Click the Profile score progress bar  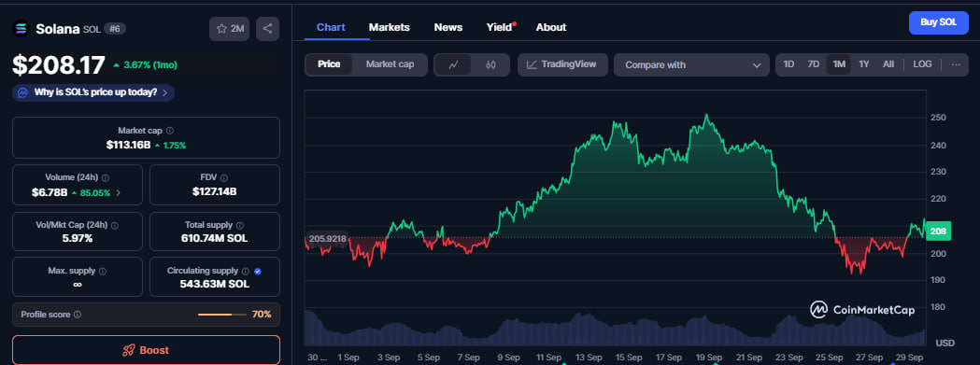click(221, 315)
